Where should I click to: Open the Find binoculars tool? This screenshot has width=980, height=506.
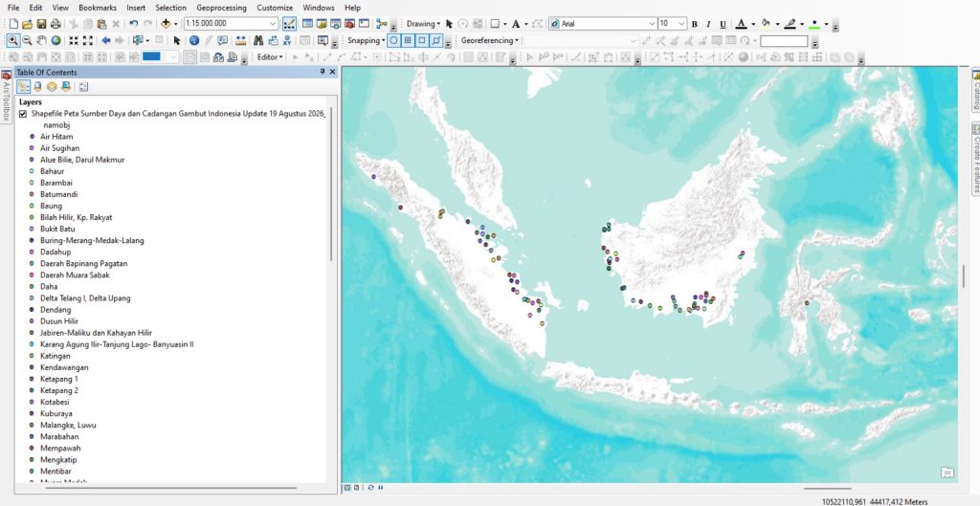(258, 40)
